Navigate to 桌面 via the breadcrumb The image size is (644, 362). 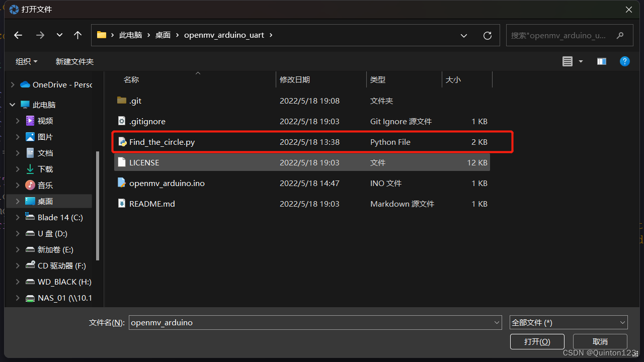[x=163, y=35]
